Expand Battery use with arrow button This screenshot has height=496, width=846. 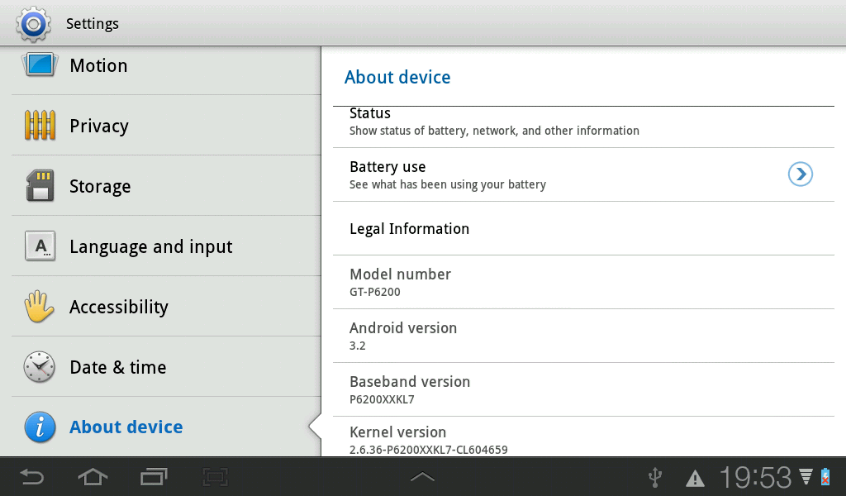[800, 174]
